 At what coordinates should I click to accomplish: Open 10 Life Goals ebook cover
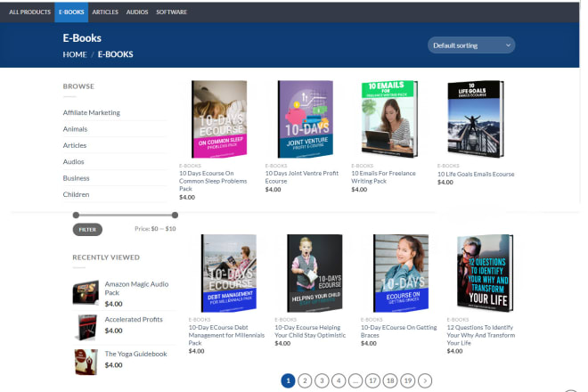(x=476, y=118)
